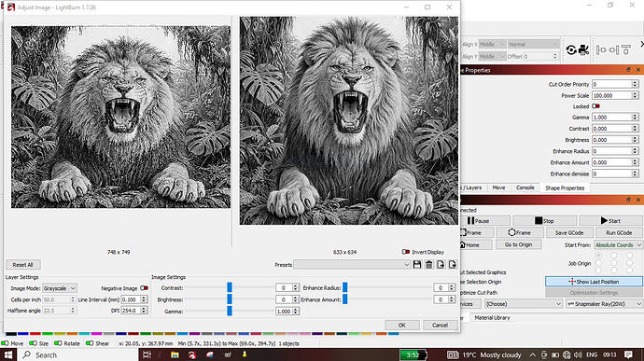Open Windows Start menu

7,354
